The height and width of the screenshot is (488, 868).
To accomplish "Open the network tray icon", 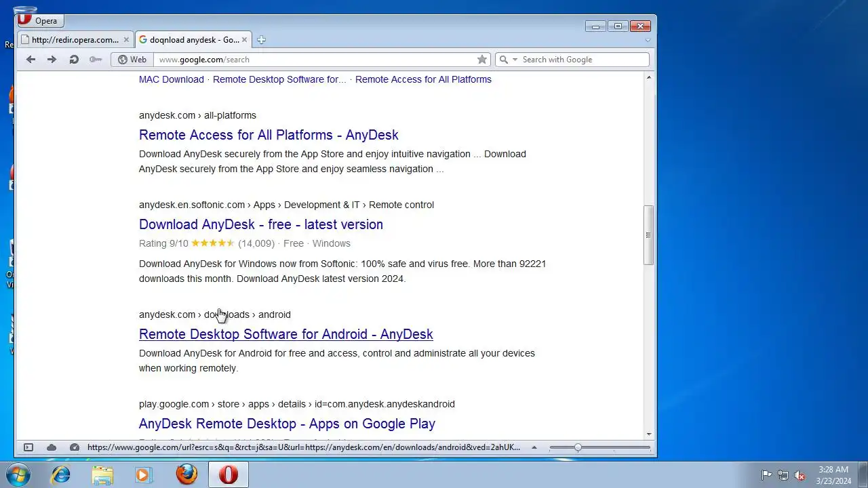I will (x=783, y=475).
